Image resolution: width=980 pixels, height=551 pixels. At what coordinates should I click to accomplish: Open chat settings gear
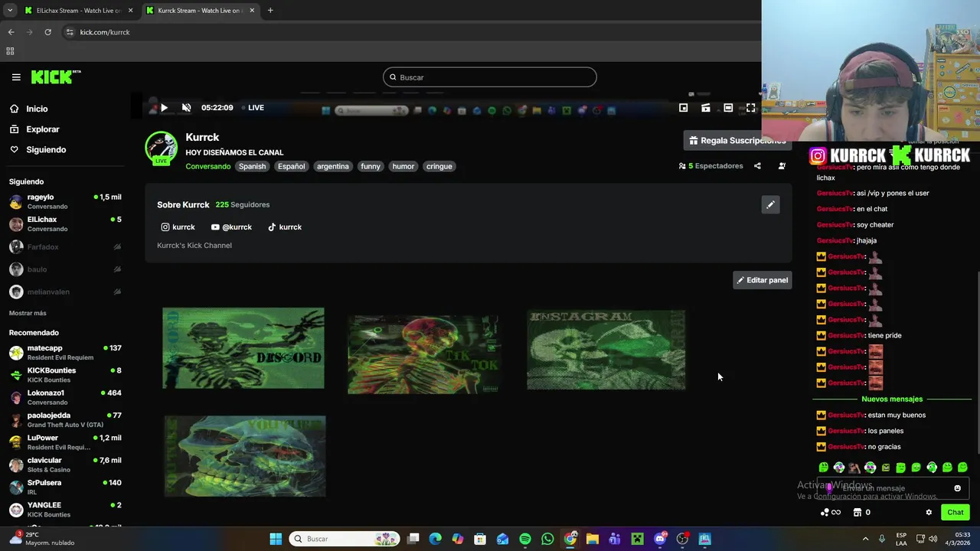click(x=929, y=513)
